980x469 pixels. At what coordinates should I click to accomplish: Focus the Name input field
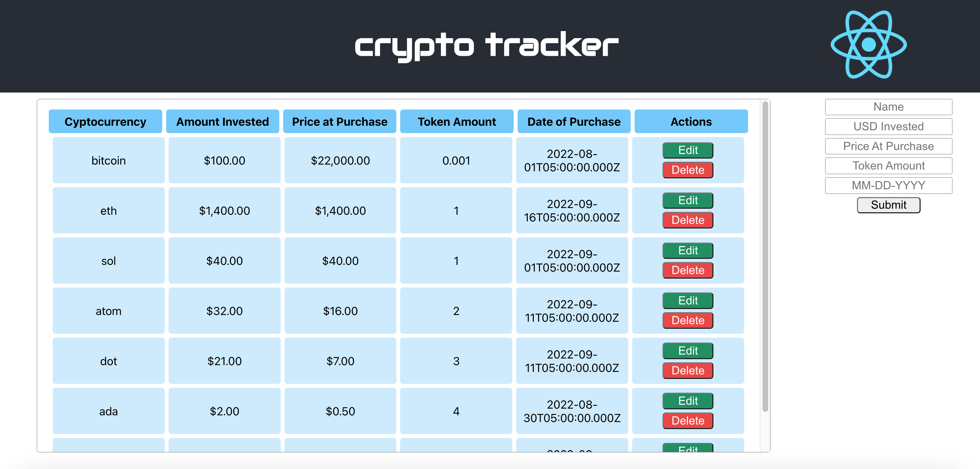pos(888,107)
